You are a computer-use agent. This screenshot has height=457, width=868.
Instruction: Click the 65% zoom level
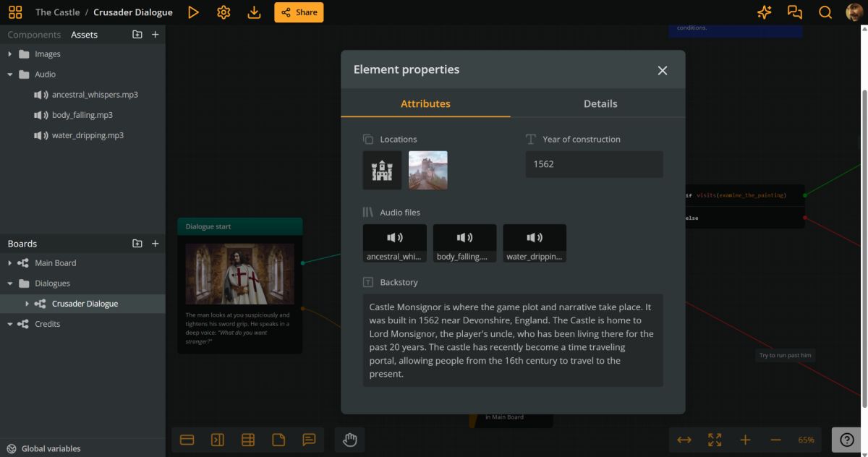pos(806,440)
